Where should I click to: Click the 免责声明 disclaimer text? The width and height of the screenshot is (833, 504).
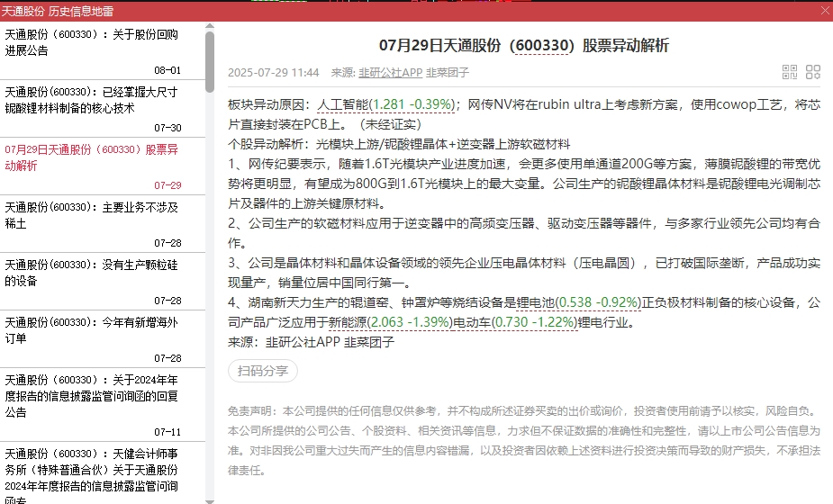pos(524,440)
